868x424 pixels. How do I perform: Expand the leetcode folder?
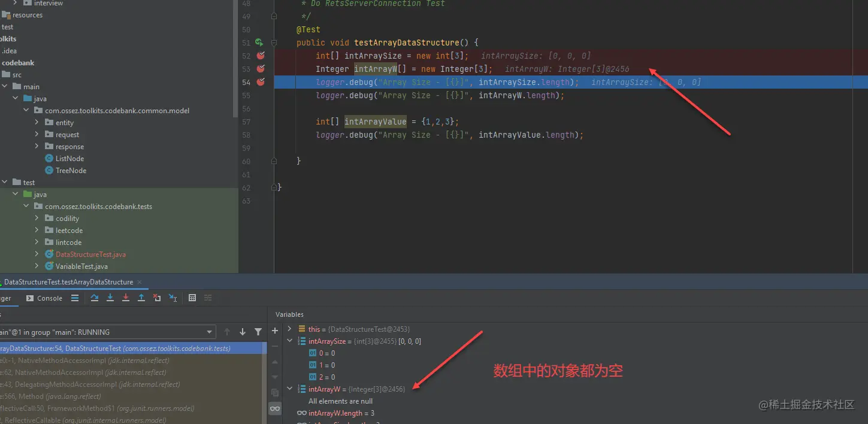click(37, 231)
